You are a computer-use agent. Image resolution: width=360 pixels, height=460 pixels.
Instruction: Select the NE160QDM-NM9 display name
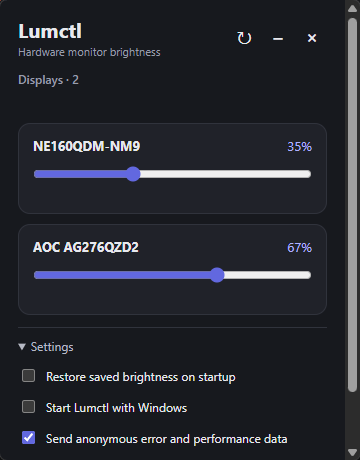click(x=87, y=146)
